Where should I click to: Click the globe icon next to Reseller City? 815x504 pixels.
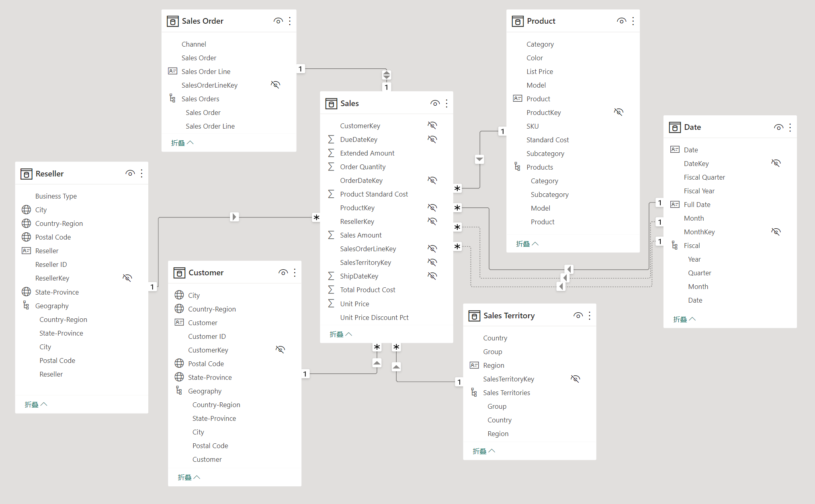tap(27, 209)
